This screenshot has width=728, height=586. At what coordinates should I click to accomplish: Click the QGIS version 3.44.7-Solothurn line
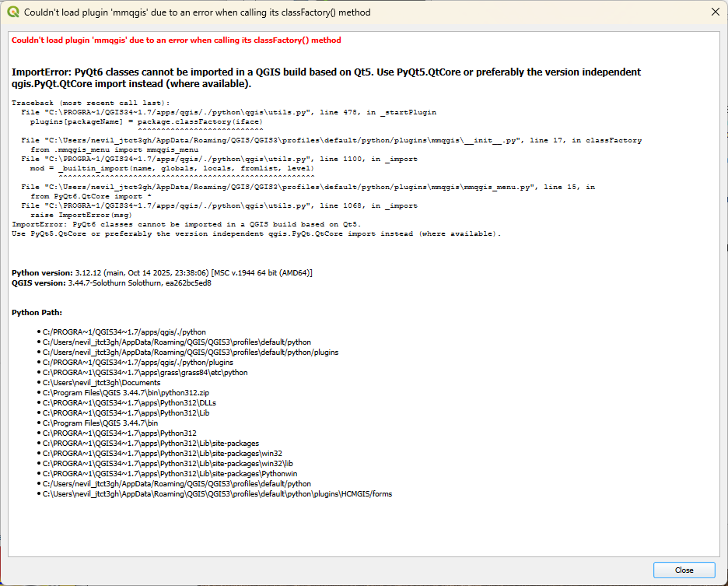pyautogui.click(x=111, y=283)
